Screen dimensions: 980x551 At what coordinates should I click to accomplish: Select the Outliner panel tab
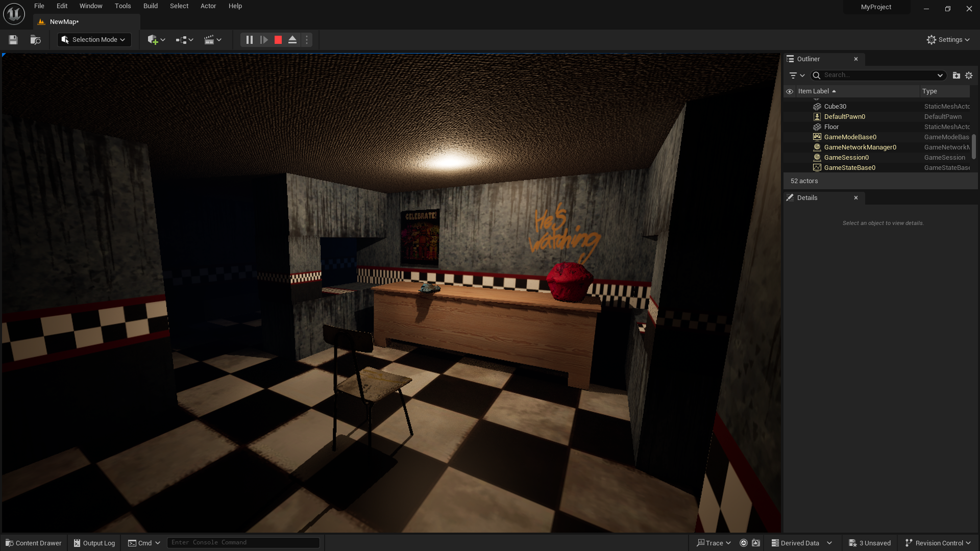(808, 59)
